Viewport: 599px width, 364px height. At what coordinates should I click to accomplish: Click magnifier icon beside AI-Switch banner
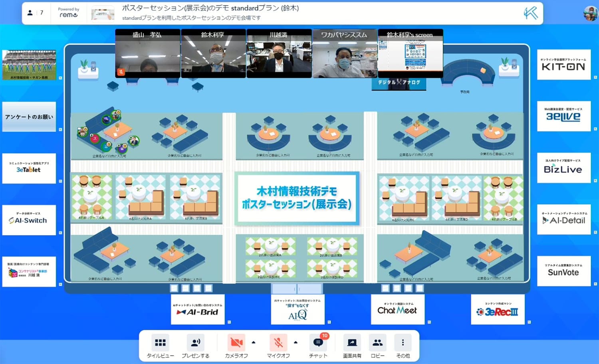click(x=60, y=233)
